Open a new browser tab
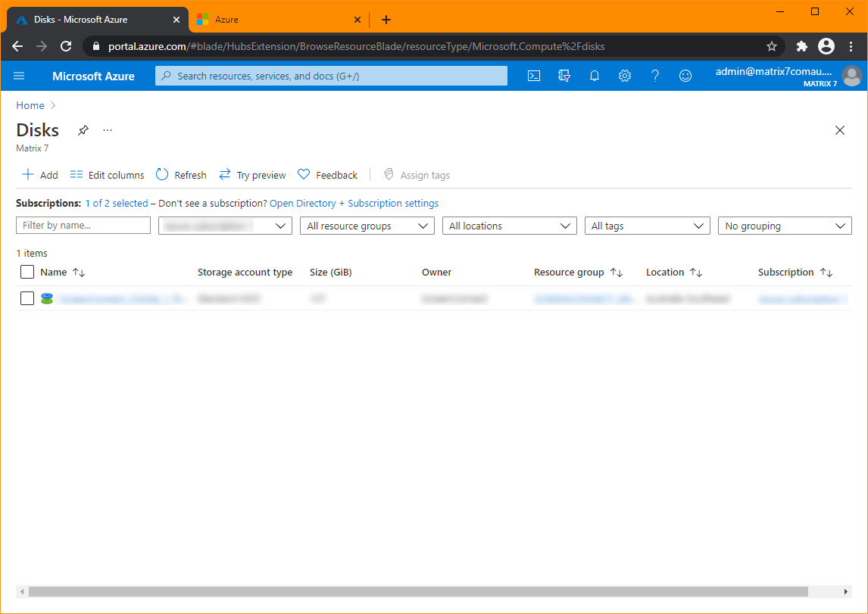The height and width of the screenshot is (614, 868). point(386,20)
